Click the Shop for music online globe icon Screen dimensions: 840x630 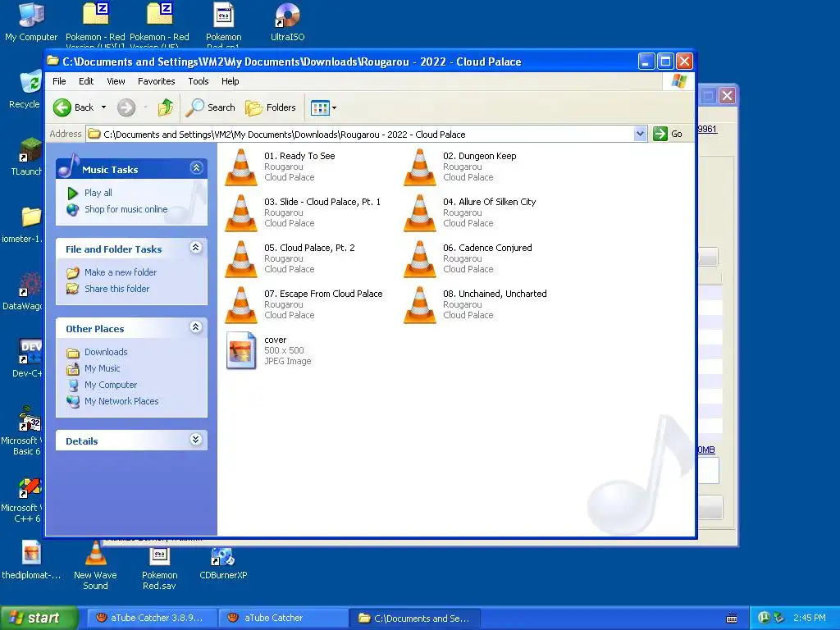(x=73, y=209)
